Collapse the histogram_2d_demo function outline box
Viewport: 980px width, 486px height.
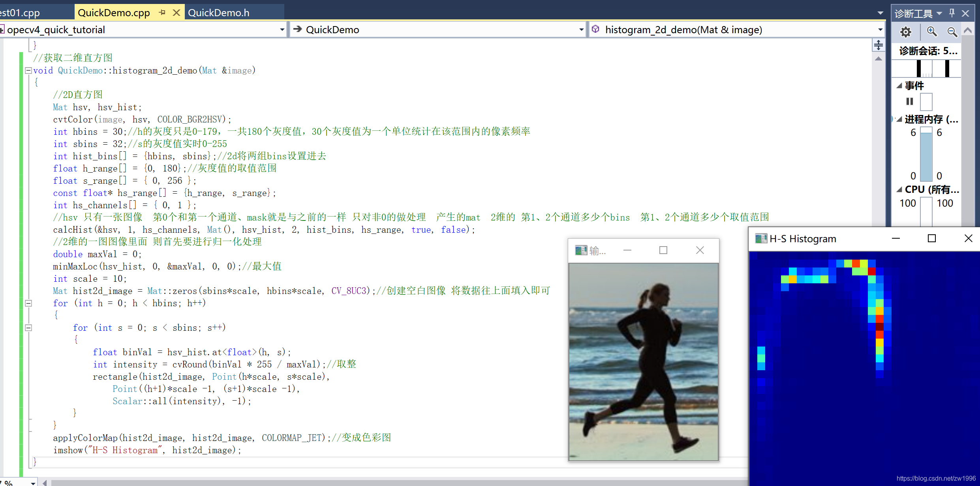point(28,71)
